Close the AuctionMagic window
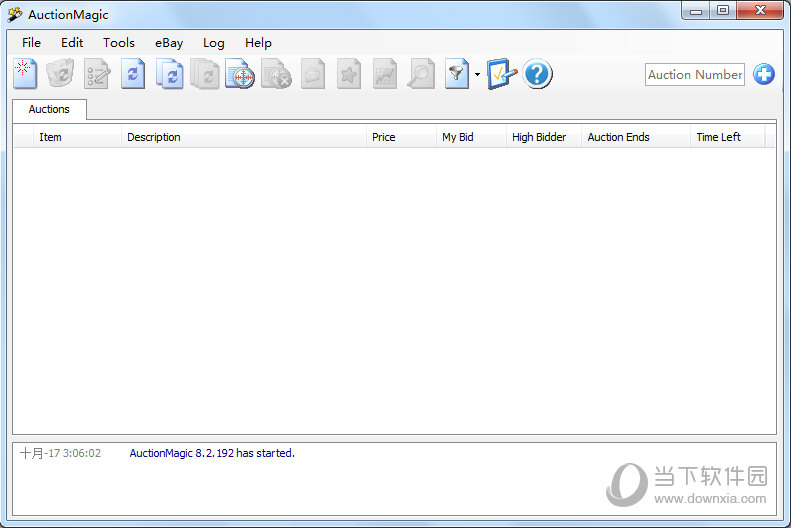The height and width of the screenshot is (528, 791). [760, 11]
